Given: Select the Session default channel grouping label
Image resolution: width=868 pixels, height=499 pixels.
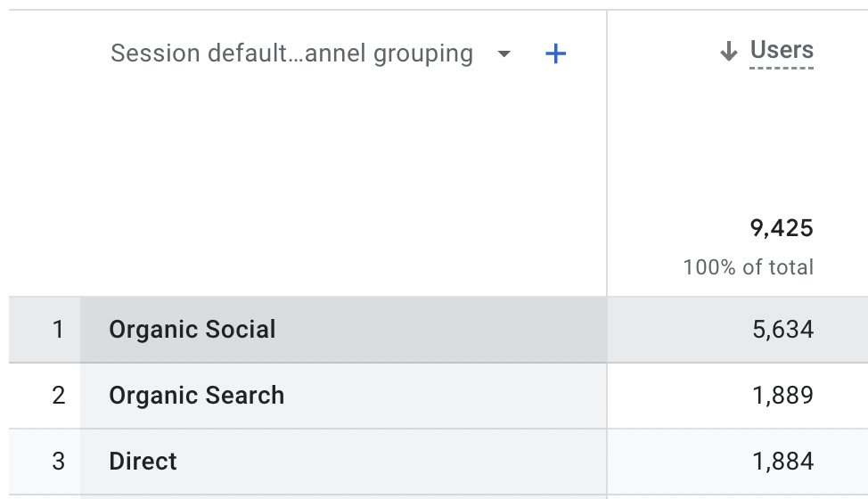Looking at the screenshot, I should click(291, 53).
